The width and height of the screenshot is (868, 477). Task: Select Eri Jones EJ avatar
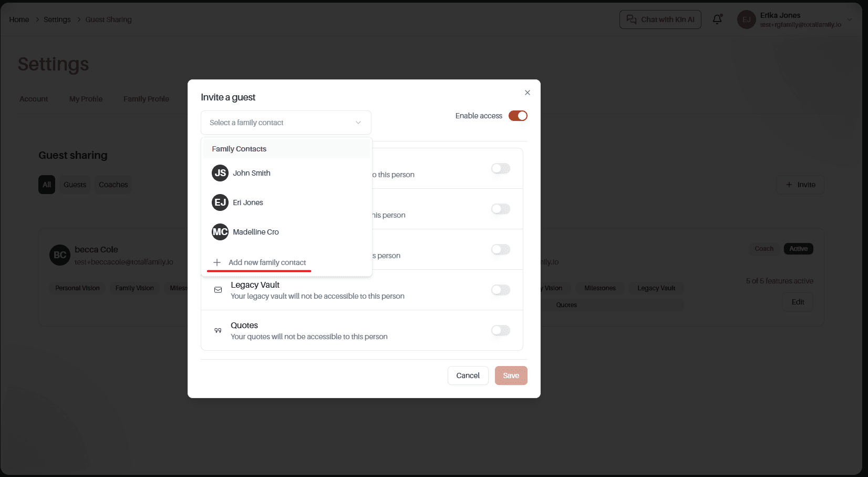point(220,202)
